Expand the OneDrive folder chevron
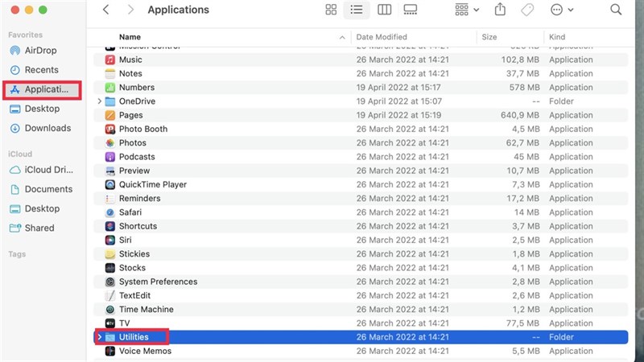Screen dimensions: 644x362 coord(99,101)
